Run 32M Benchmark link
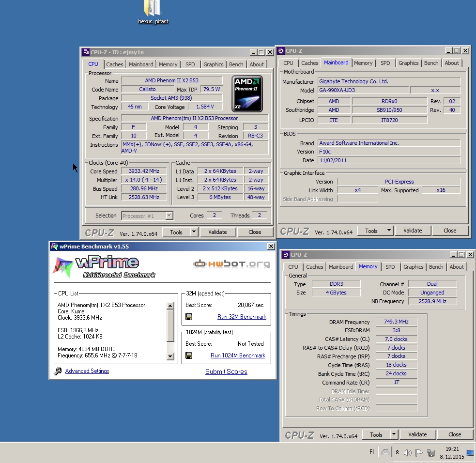The image size is (476, 463). 242,317
